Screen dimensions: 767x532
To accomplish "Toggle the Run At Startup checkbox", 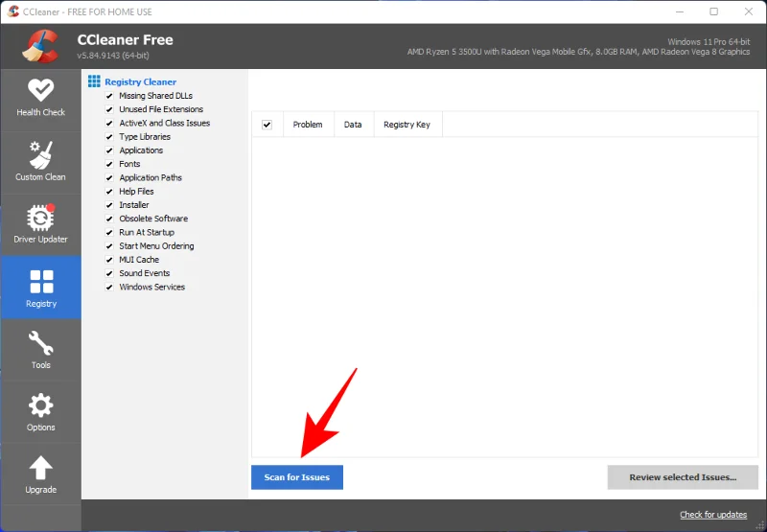I will (x=109, y=233).
